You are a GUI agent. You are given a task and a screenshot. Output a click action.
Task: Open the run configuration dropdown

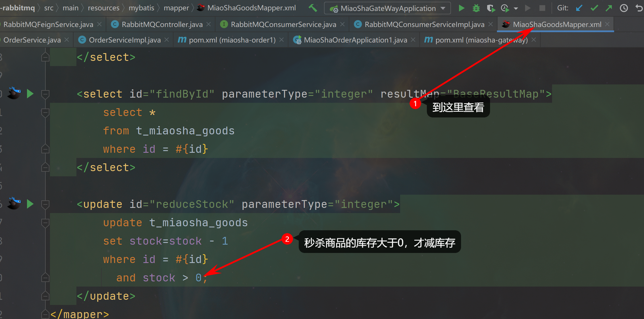coord(442,8)
